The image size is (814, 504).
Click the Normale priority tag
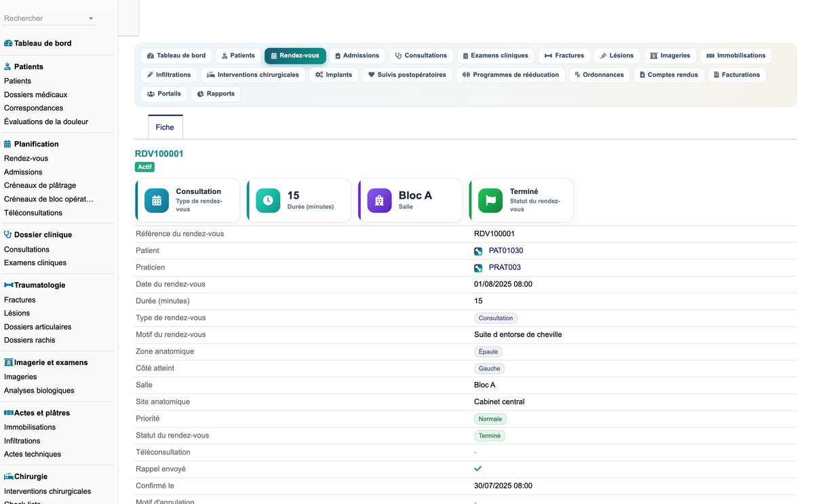tap(490, 419)
